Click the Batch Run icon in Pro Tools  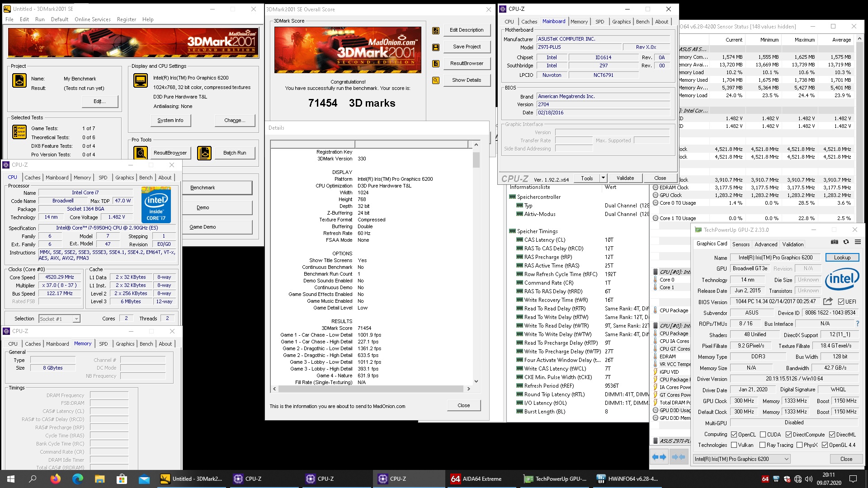pos(204,153)
